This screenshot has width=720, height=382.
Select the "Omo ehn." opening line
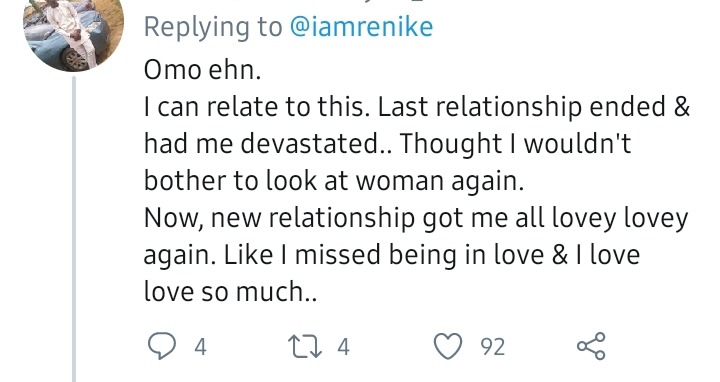(x=202, y=70)
